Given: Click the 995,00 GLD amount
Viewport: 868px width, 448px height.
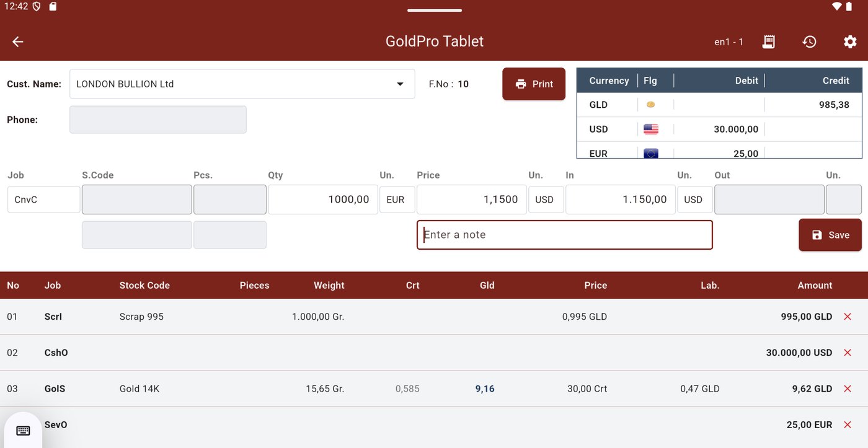Looking at the screenshot, I should click(806, 317).
